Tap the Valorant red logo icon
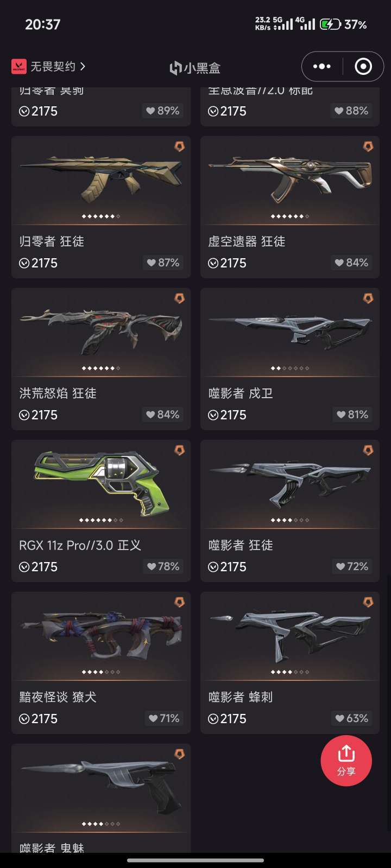 (19, 66)
